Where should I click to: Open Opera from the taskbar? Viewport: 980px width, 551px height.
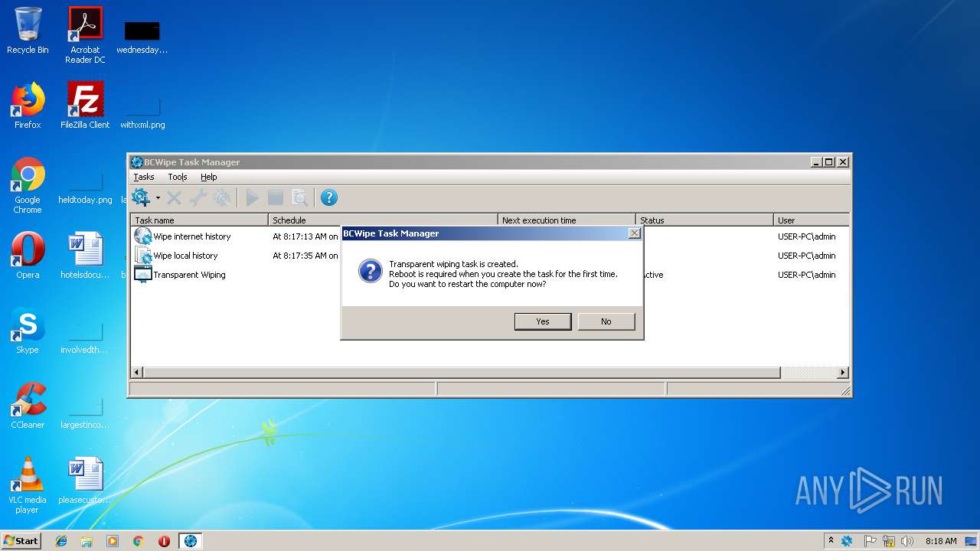coord(164,541)
